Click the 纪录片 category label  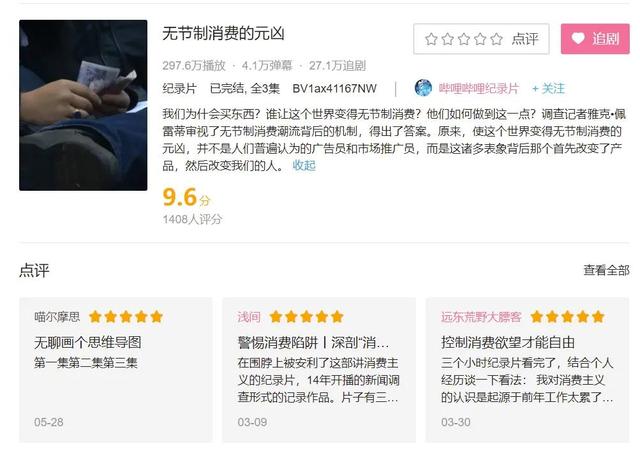point(179,89)
